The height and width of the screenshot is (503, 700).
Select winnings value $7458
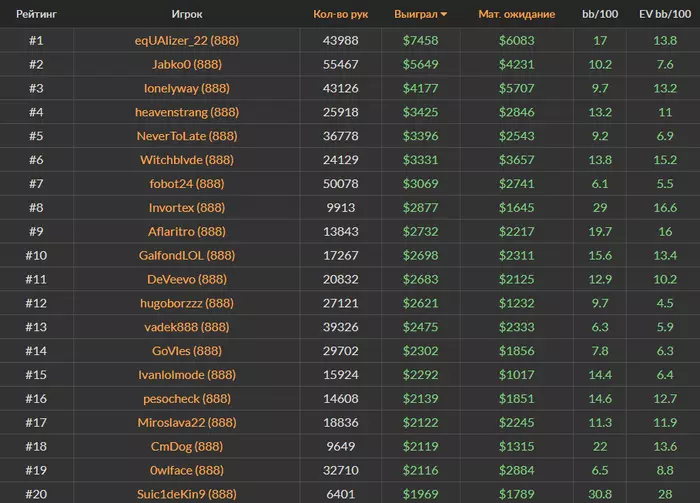(421, 41)
